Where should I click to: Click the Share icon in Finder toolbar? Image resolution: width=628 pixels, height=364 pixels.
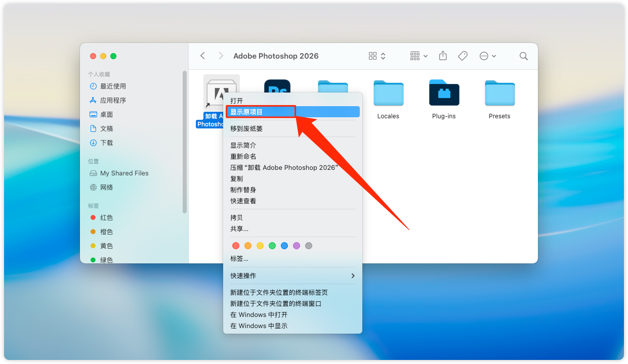pyautogui.click(x=443, y=56)
